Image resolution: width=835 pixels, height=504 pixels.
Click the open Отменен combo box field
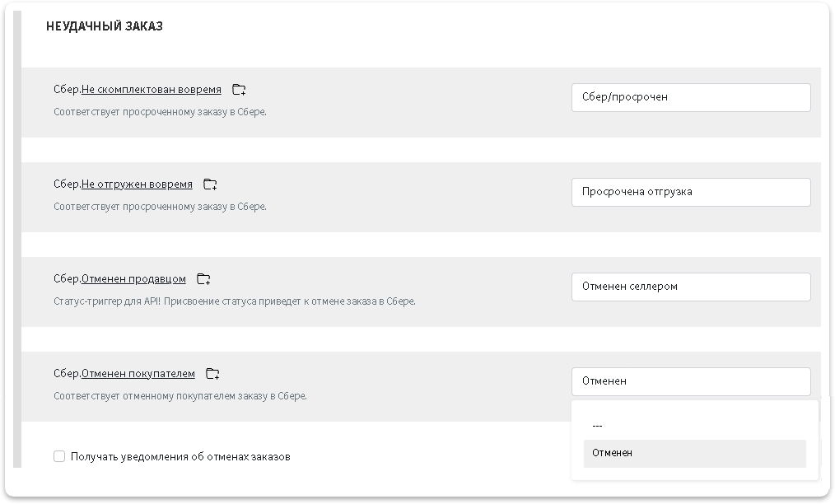pos(691,381)
